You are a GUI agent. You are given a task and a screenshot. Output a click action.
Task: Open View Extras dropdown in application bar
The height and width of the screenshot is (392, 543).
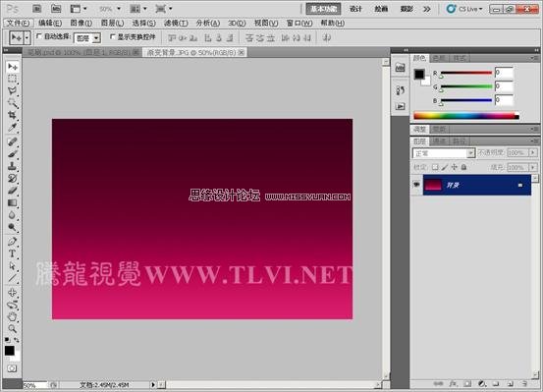tap(79, 9)
